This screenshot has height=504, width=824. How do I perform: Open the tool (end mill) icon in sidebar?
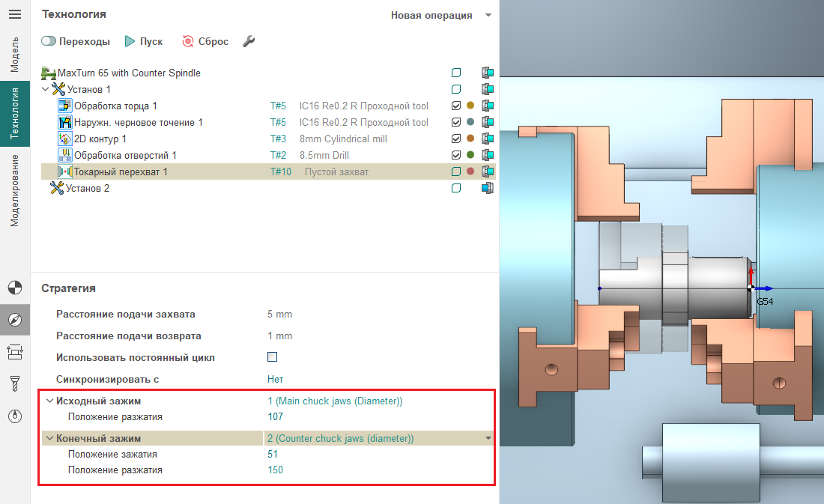click(14, 384)
